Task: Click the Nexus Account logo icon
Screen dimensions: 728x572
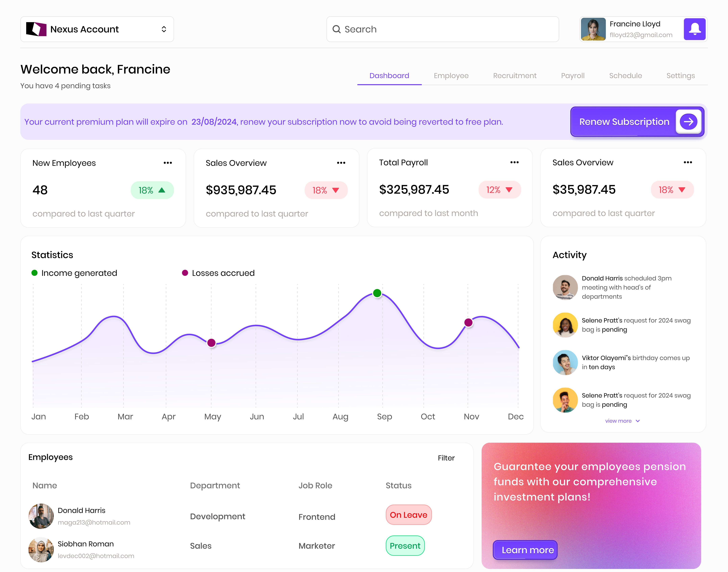Action: pyautogui.click(x=36, y=29)
